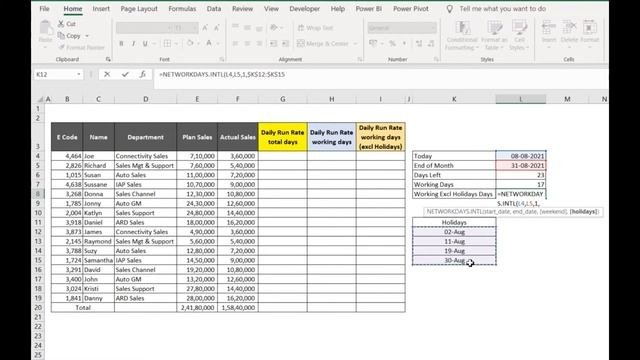
Task: Select the 30-Aug holiday cell
Action: (x=454, y=260)
